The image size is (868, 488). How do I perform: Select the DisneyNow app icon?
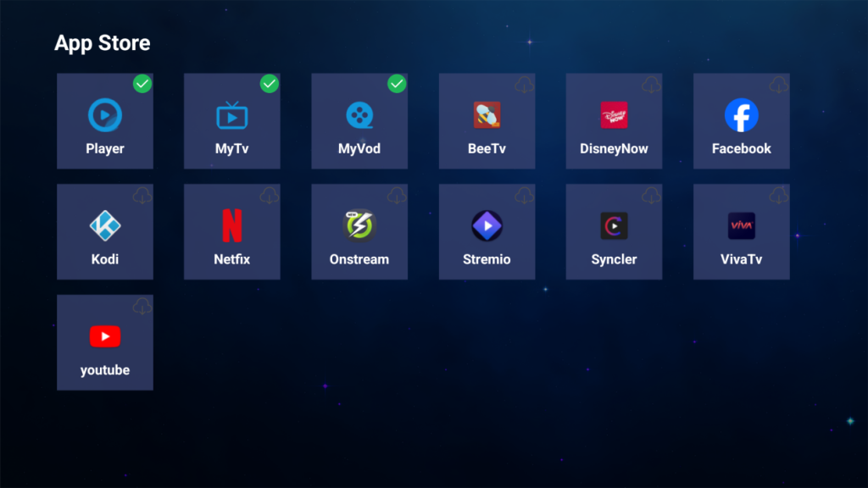click(614, 115)
